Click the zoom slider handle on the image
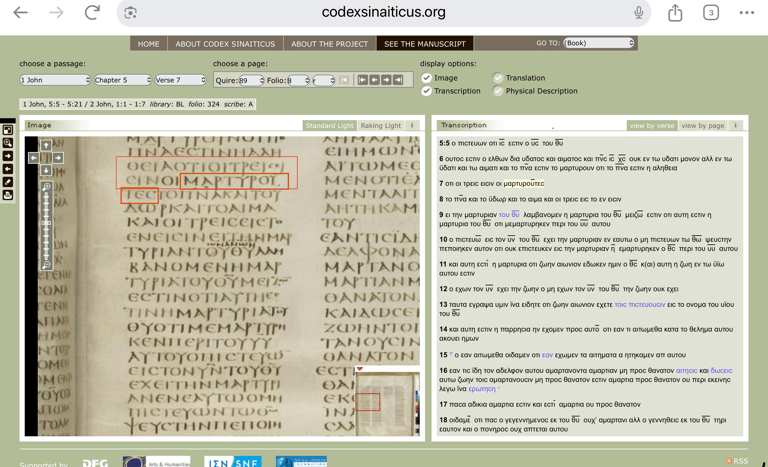The height and width of the screenshot is (467, 768). pyautogui.click(x=46, y=223)
